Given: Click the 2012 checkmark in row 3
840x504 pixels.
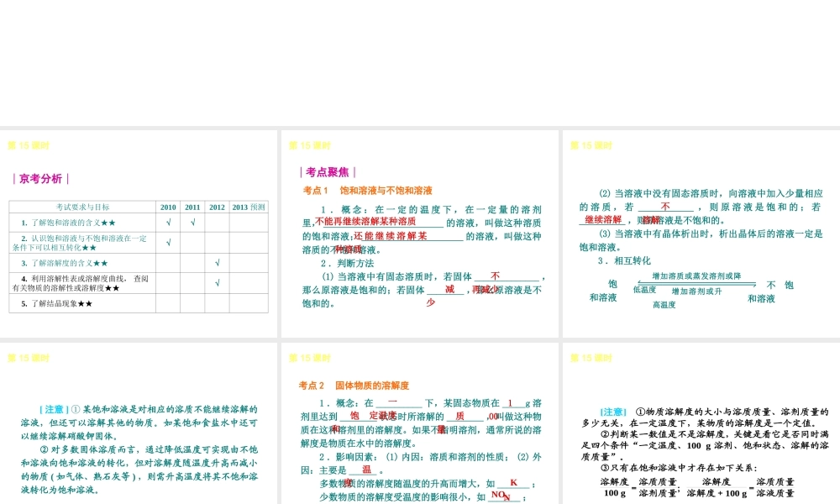Looking at the screenshot, I should (x=217, y=263).
